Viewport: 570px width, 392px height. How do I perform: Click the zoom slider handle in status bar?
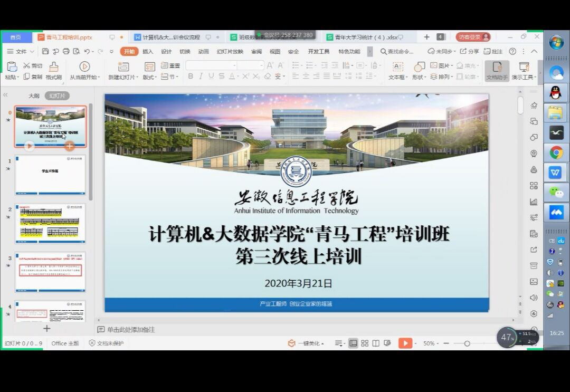(467, 343)
